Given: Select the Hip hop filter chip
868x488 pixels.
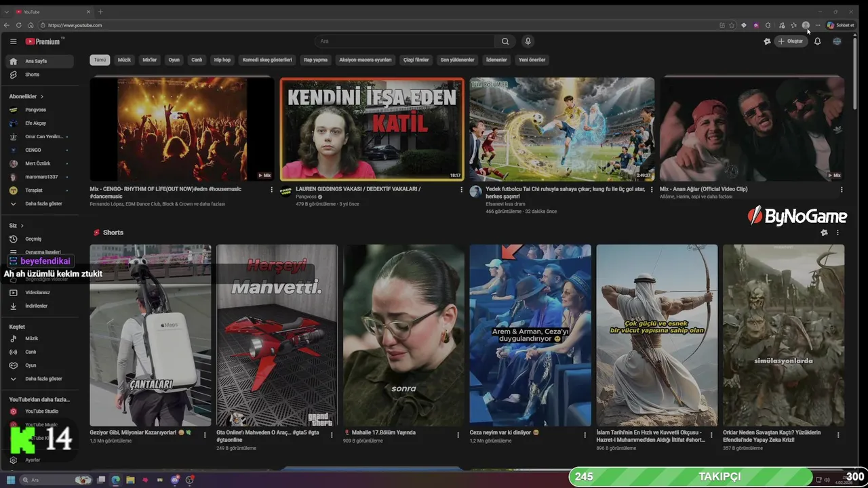Looking at the screenshot, I should pos(222,60).
